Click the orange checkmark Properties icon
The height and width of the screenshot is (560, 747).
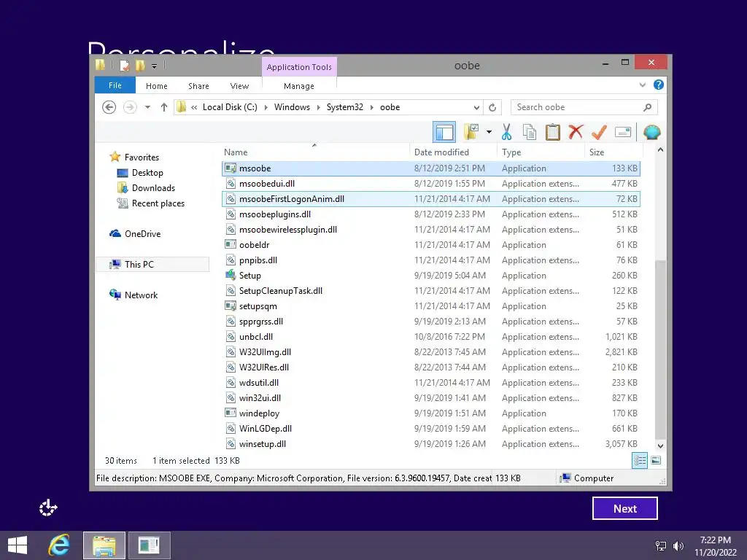pos(599,132)
